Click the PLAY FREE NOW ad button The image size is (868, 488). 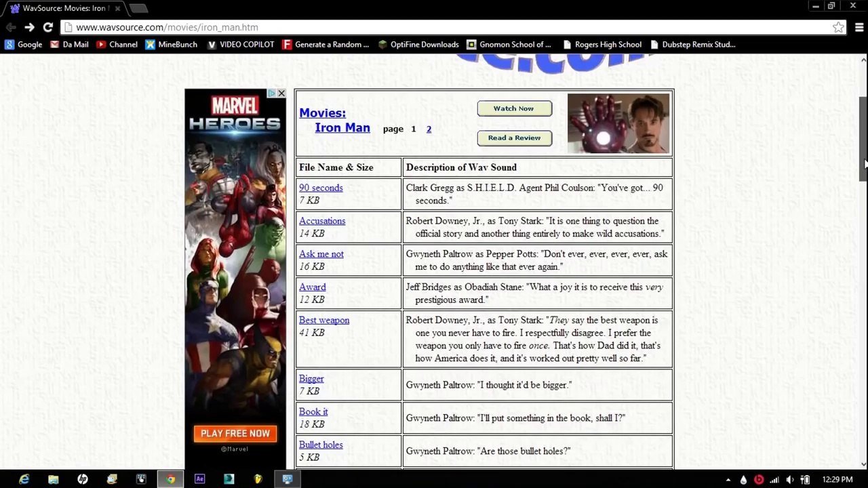[235, 434]
